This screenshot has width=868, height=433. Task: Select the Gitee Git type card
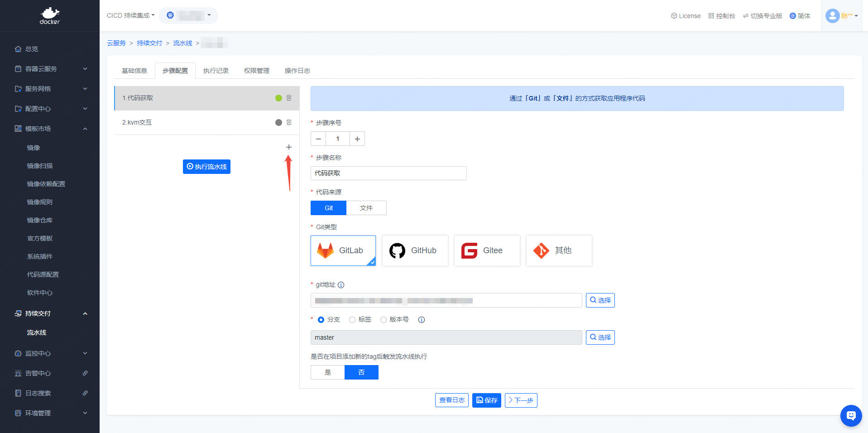487,250
